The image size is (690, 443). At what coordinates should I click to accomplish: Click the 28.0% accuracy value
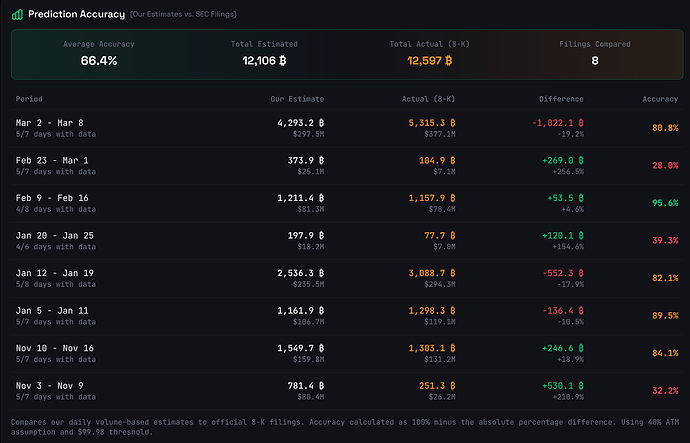pos(665,165)
